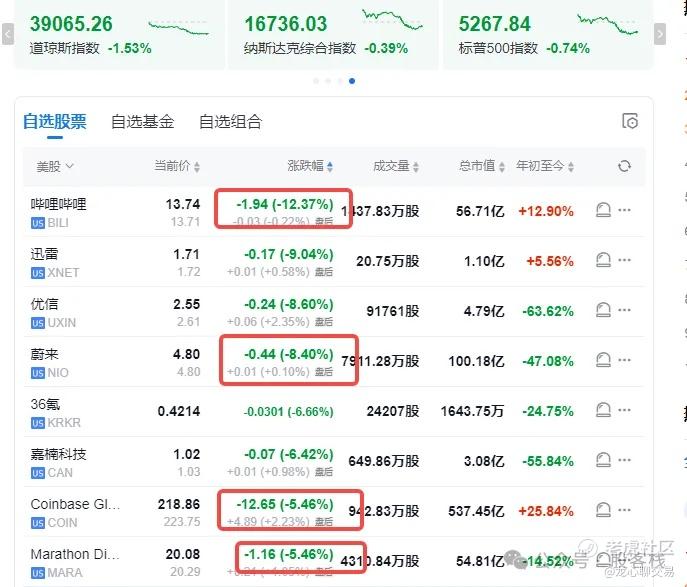Click the US badge beside NIO
The image size is (687, 587).
[x=38, y=373]
